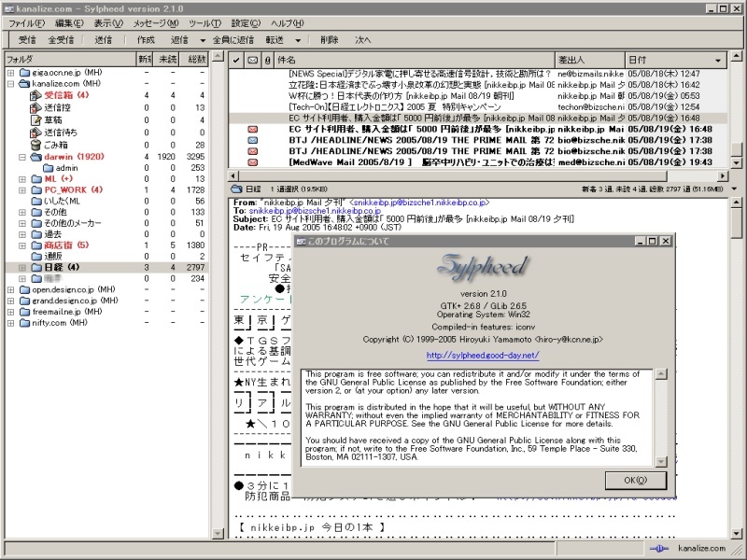Image resolution: width=747 pixels, height=560 pixels.
Task: Click the 商店街 folder icon
Action: coord(36,245)
